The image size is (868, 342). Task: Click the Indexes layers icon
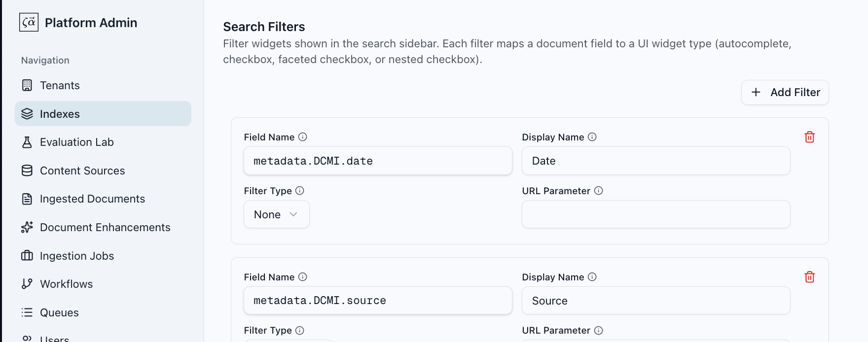pos(27,114)
